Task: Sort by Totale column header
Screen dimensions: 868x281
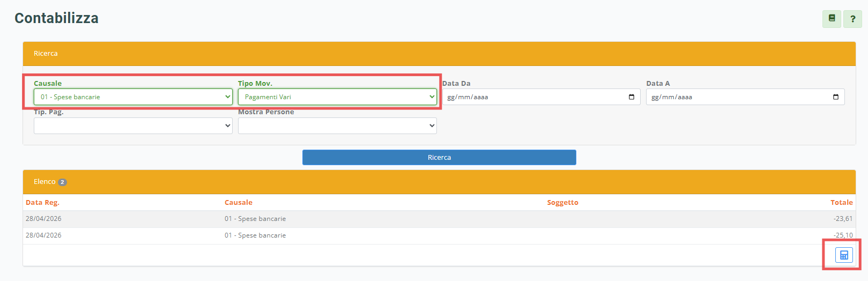Action: pyautogui.click(x=841, y=203)
